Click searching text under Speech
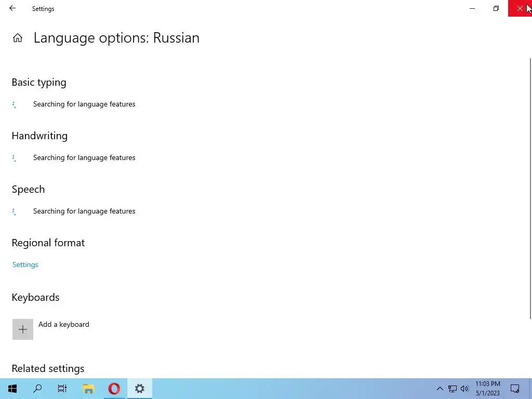Screen dimensions: 532x399 (84, 211)
